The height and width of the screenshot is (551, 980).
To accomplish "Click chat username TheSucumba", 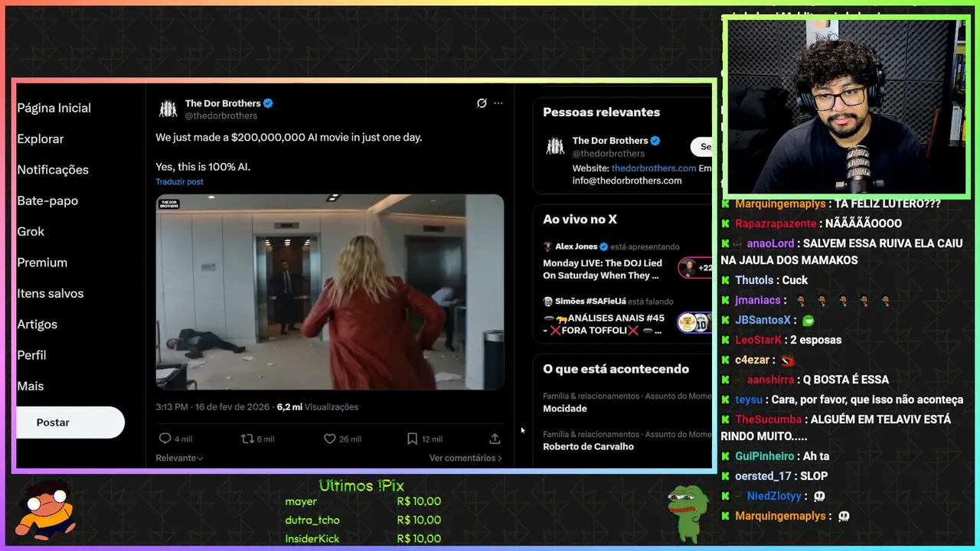I will coord(769,419).
